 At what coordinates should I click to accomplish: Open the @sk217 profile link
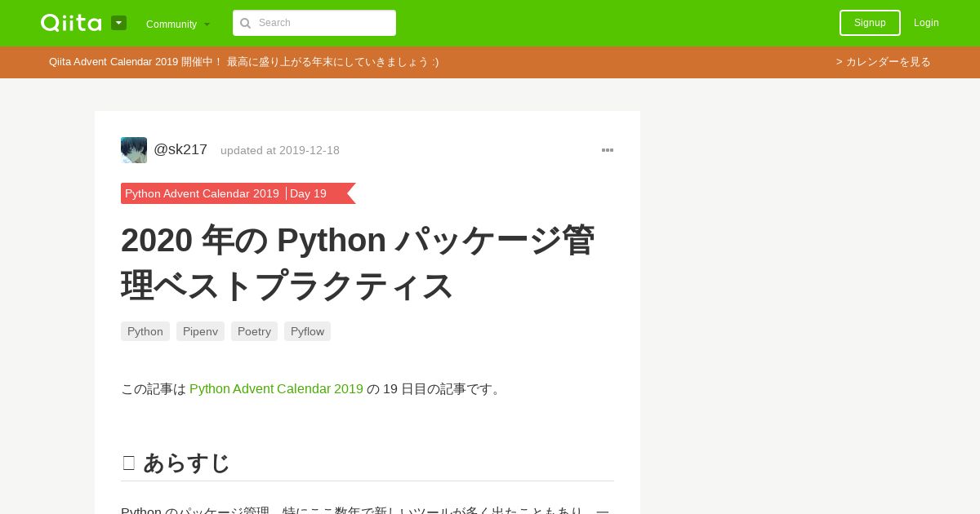click(180, 150)
